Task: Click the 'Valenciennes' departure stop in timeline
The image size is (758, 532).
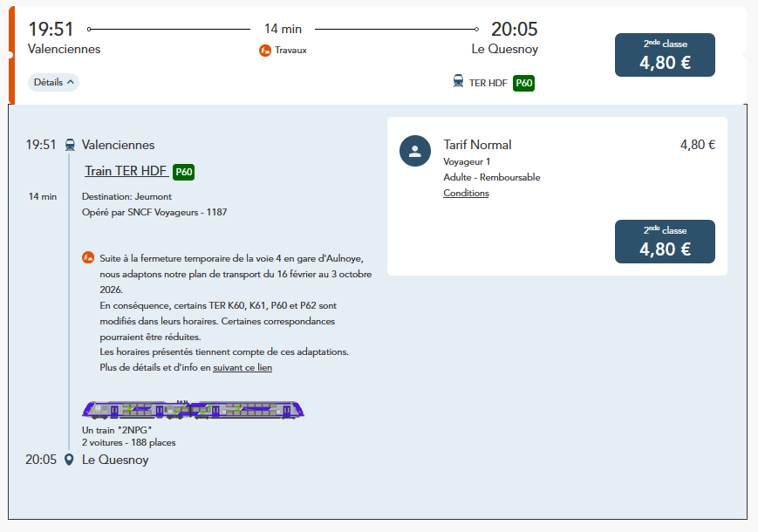Action: click(118, 145)
